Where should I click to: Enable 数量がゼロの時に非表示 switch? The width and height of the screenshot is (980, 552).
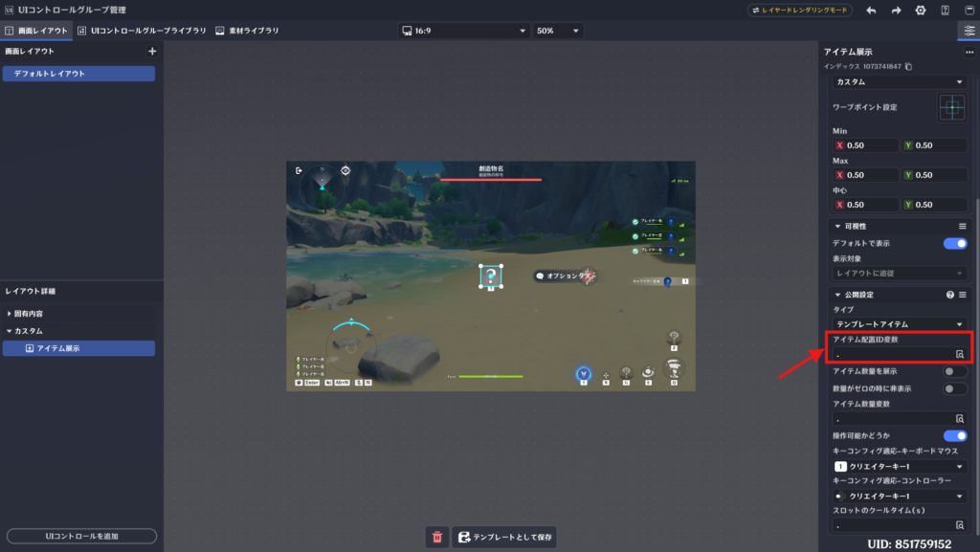[955, 389]
